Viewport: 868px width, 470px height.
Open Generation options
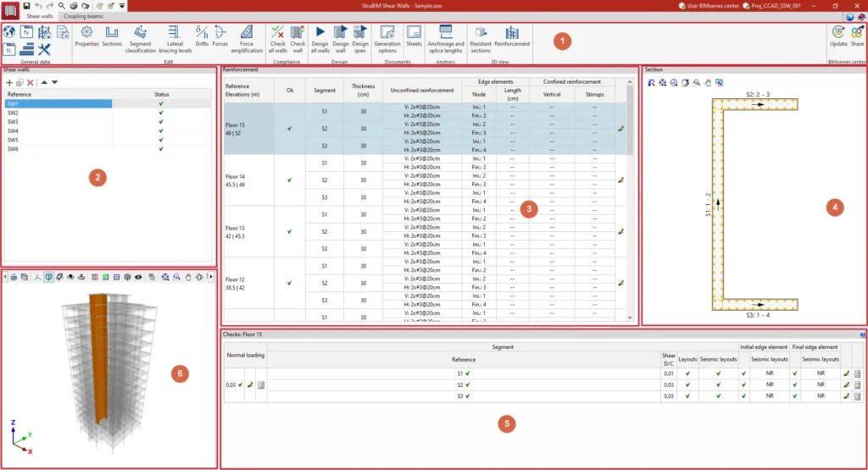[387, 39]
